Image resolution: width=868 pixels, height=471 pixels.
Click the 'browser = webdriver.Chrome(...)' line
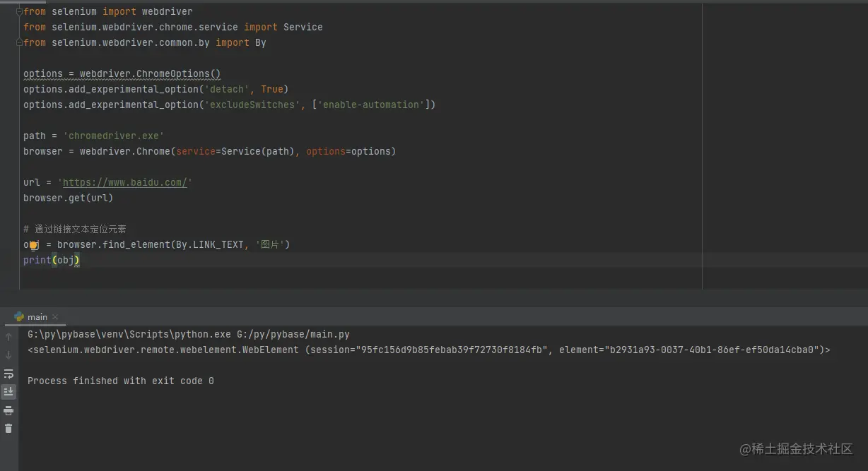210,151
